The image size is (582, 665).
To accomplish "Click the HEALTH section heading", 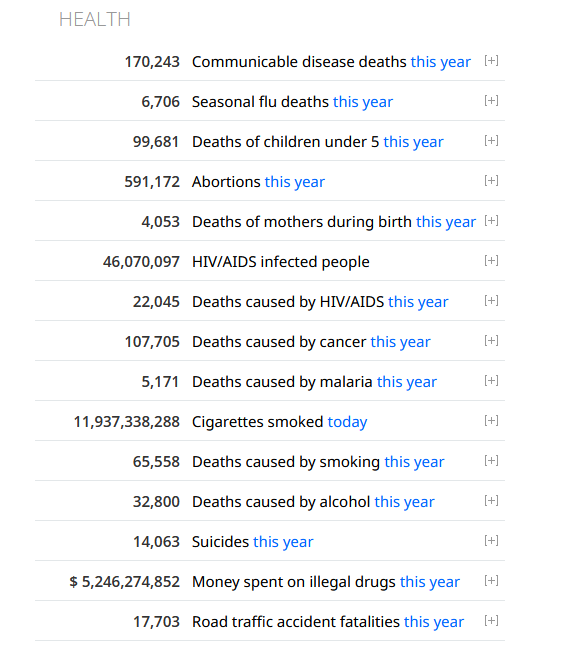I will tap(95, 20).
